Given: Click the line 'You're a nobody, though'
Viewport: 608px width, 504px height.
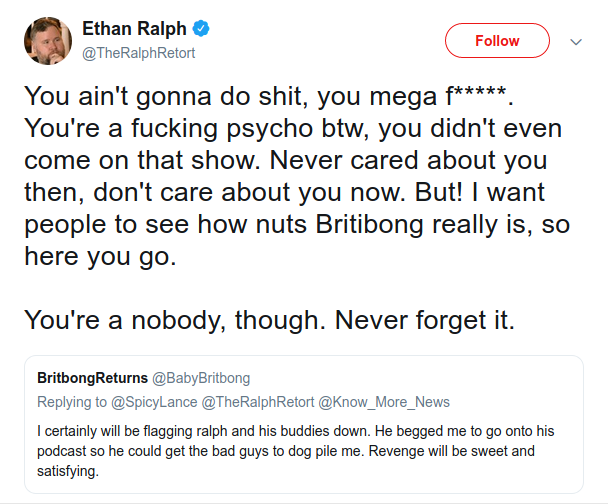Looking at the screenshot, I should coord(269,321).
